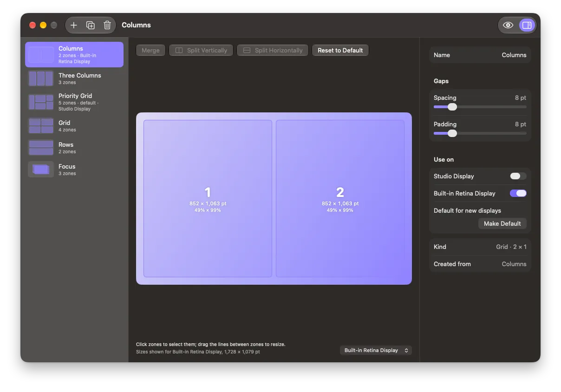The width and height of the screenshot is (561, 392).
Task: Click the Split Vertically icon
Action: tap(179, 50)
